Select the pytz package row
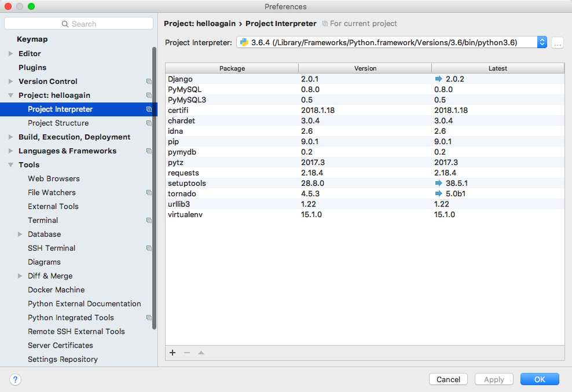Viewport: 572px width, 392px height. [365, 163]
